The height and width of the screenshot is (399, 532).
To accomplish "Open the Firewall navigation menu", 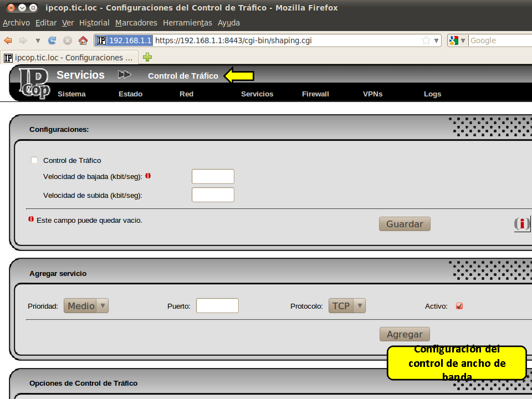I will coord(315,94).
